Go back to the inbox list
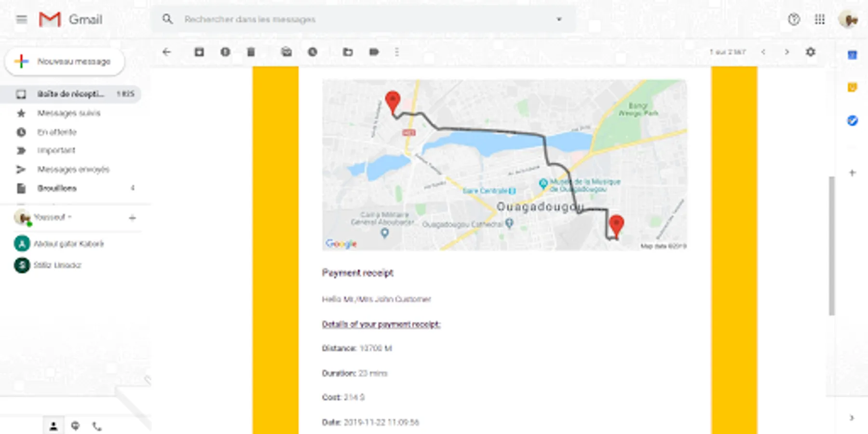The height and width of the screenshot is (434, 868). 167,52
